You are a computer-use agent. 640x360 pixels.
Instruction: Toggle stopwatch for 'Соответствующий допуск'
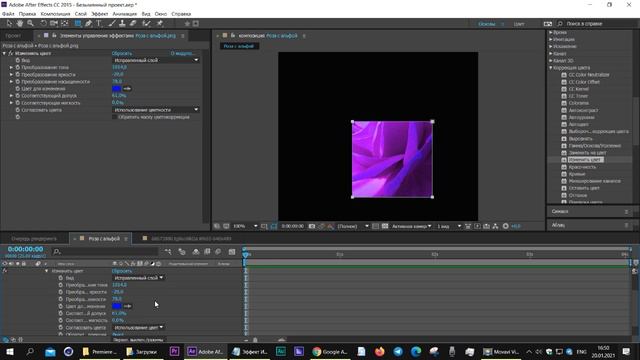pos(18,96)
